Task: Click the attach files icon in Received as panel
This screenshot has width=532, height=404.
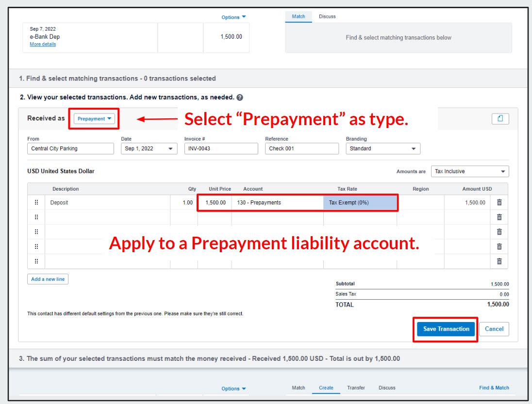Action: 500,119
